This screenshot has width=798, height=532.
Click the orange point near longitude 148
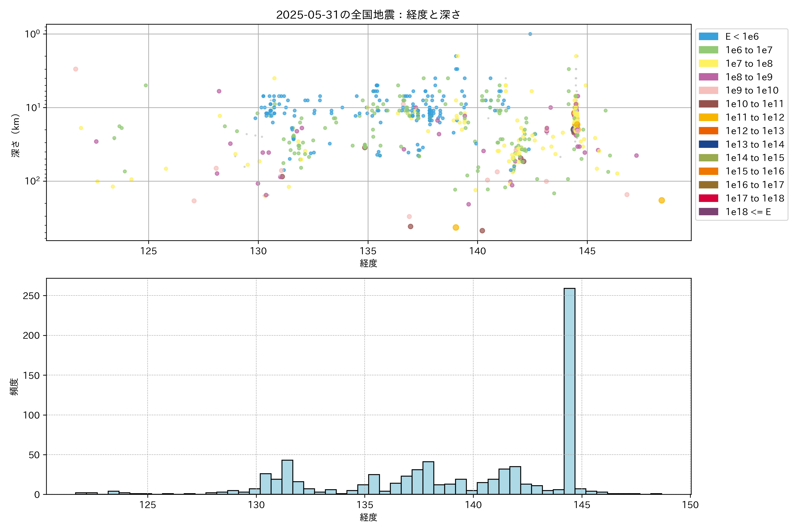click(661, 201)
